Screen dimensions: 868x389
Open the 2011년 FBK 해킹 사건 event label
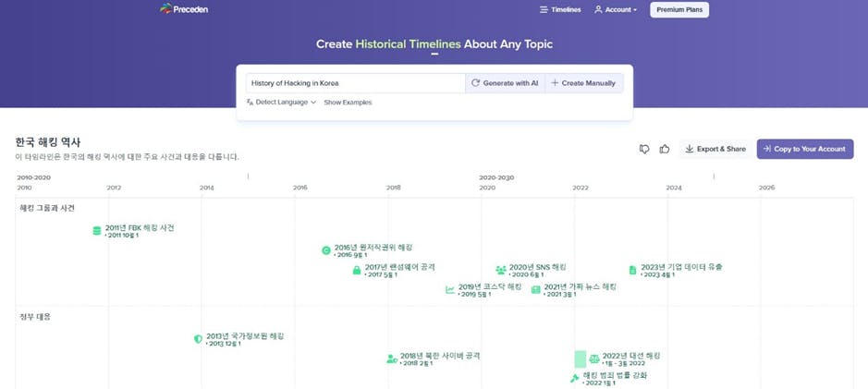[140, 228]
